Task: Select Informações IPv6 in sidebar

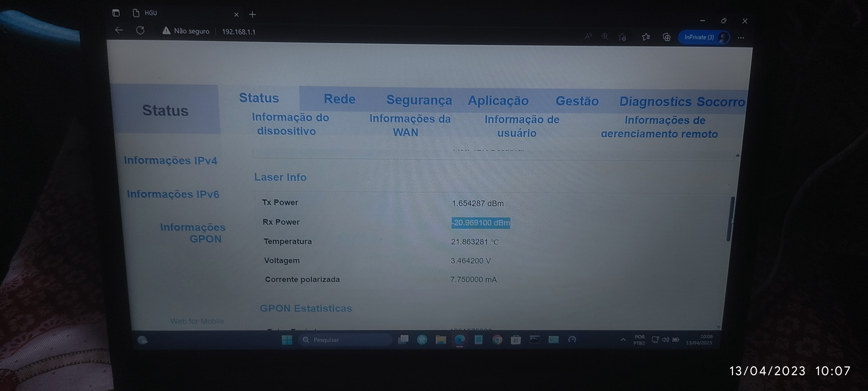Action: click(173, 194)
